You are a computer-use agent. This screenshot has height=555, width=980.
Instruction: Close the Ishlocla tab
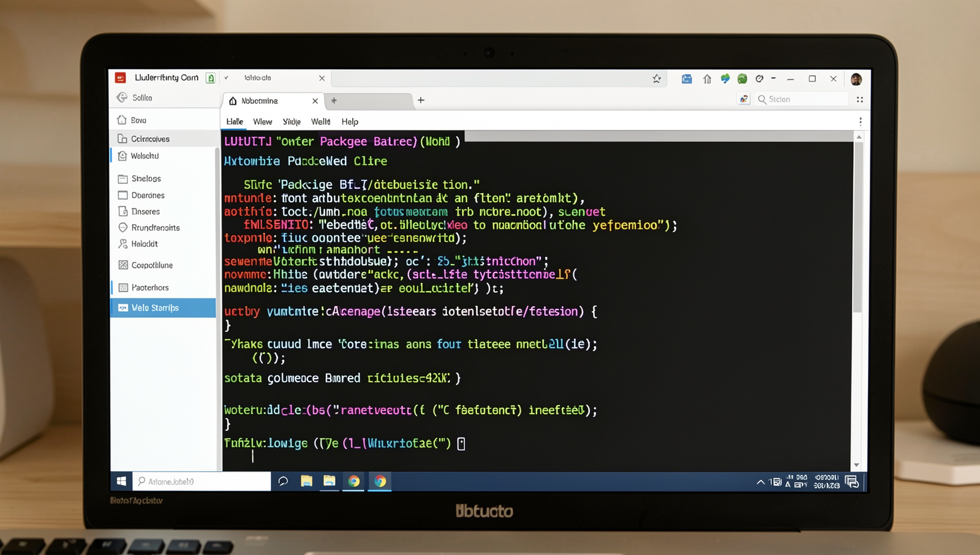tap(322, 78)
